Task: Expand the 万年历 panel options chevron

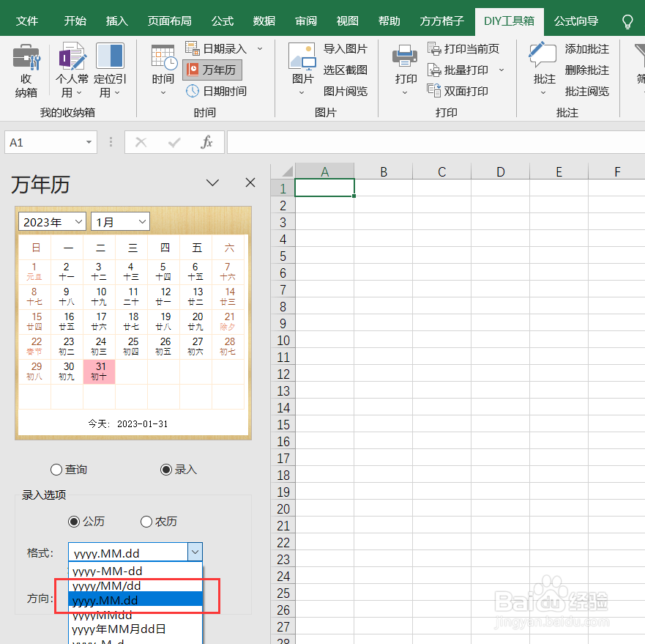Action: 212,182
